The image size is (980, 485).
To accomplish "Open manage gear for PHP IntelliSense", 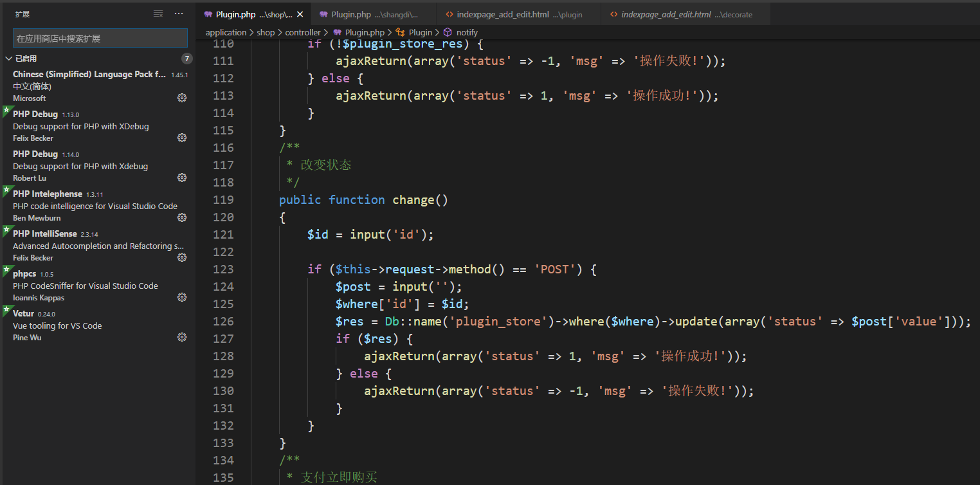I will click(x=182, y=257).
